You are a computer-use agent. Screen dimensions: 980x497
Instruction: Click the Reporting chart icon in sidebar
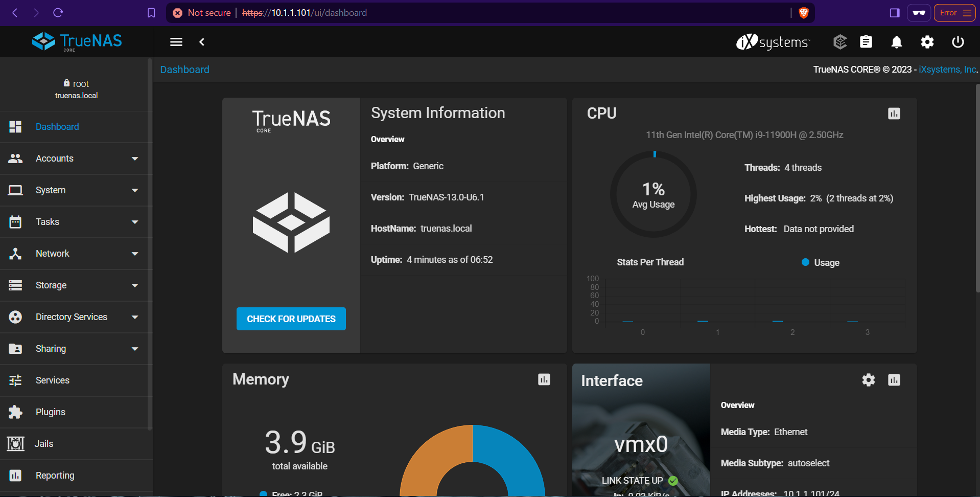click(x=15, y=476)
